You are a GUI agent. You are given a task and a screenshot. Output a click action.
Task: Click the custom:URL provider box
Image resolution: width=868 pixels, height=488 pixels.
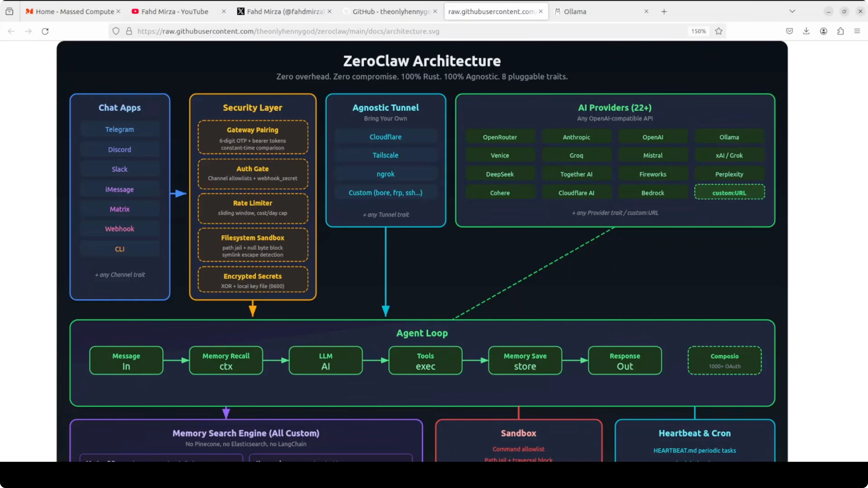(x=729, y=193)
